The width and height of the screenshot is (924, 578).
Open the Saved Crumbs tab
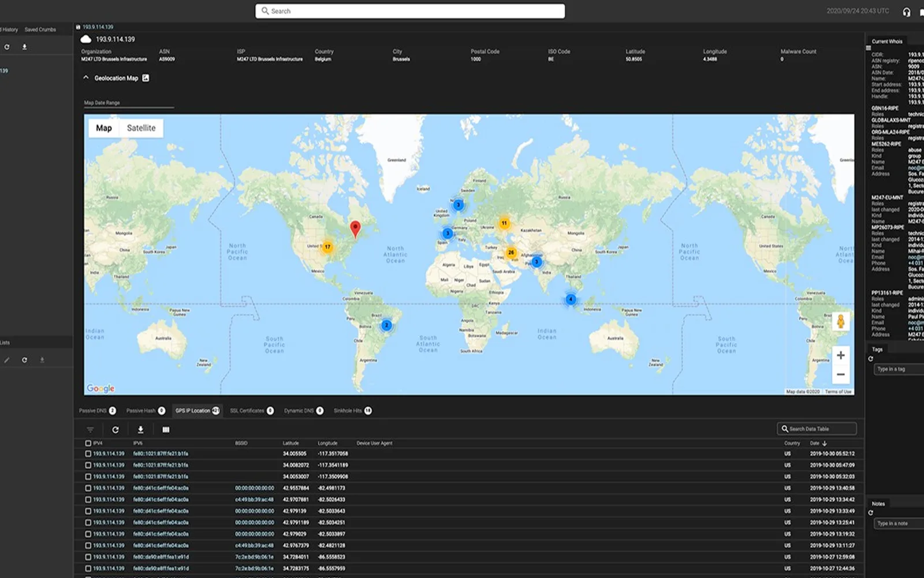pos(40,29)
